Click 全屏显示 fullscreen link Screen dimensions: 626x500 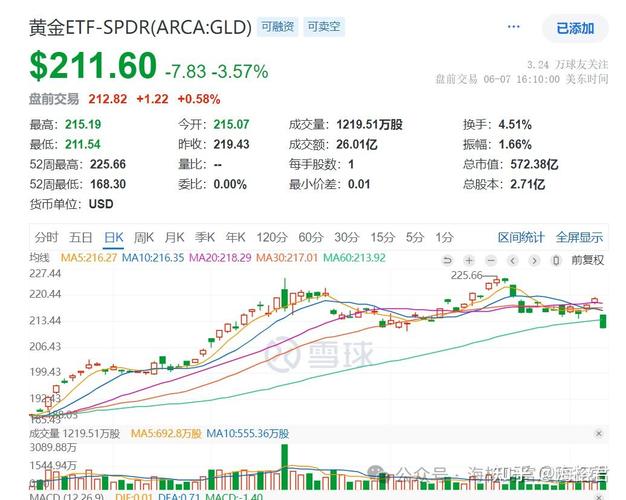(579, 237)
